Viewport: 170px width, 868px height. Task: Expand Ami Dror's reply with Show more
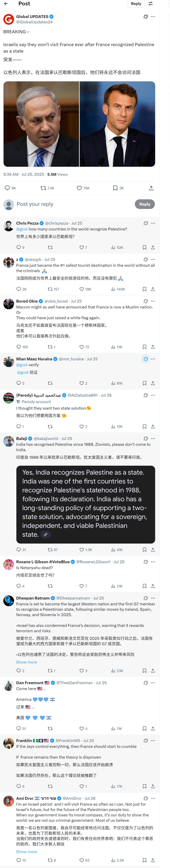[27, 852]
